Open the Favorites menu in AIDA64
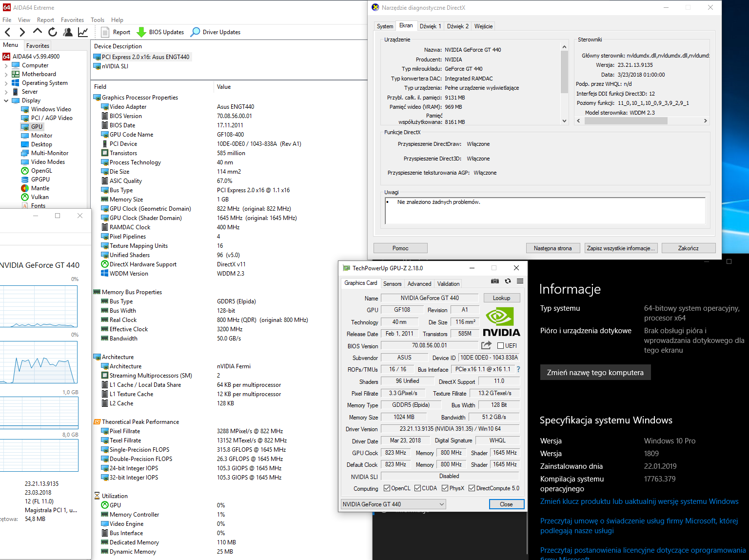The width and height of the screenshot is (749, 560). pyautogui.click(x=72, y=20)
